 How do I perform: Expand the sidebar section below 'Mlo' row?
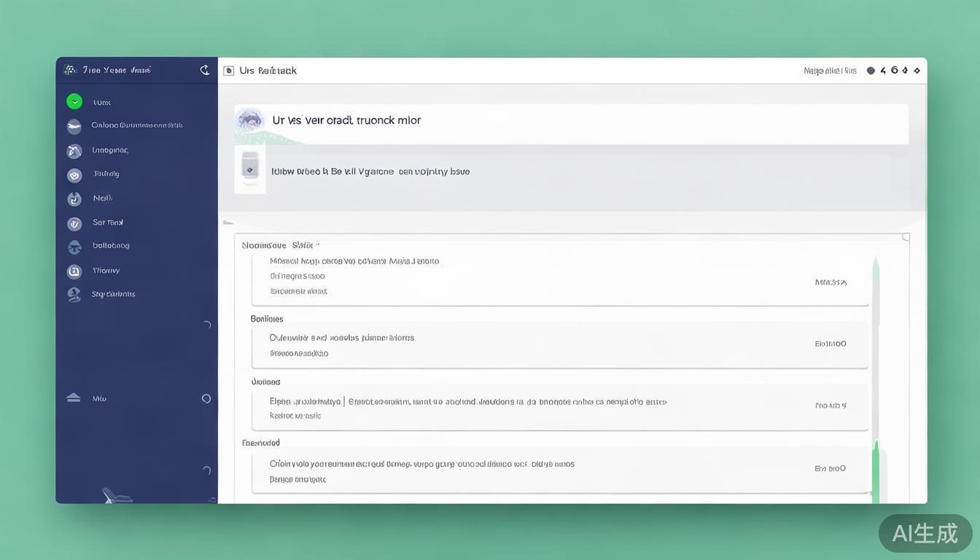(207, 471)
